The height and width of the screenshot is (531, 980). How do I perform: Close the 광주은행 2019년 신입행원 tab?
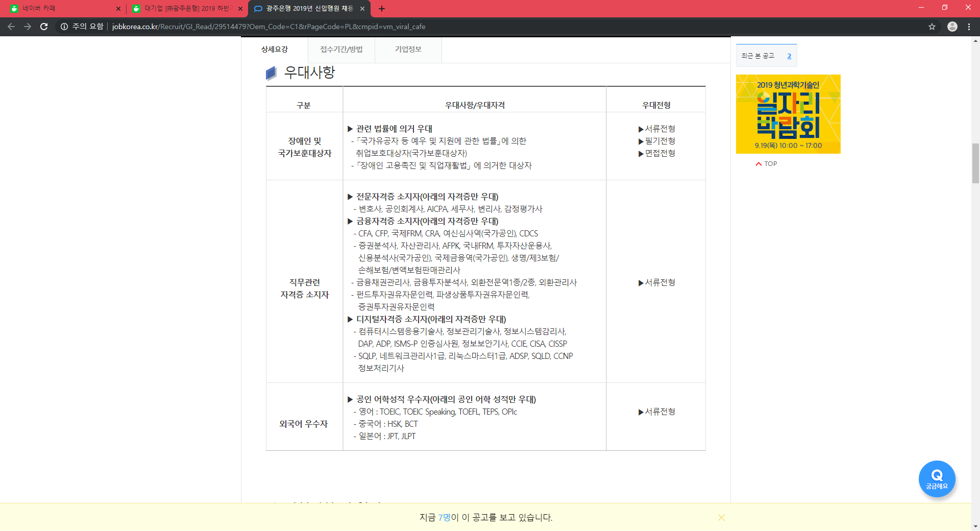(x=362, y=9)
